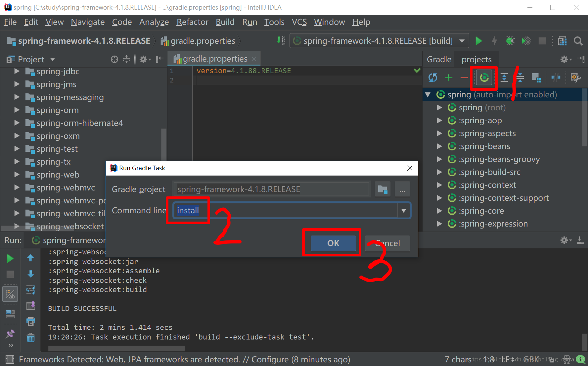Open the Refactor menu
The height and width of the screenshot is (366, 588).
(193, 22)
